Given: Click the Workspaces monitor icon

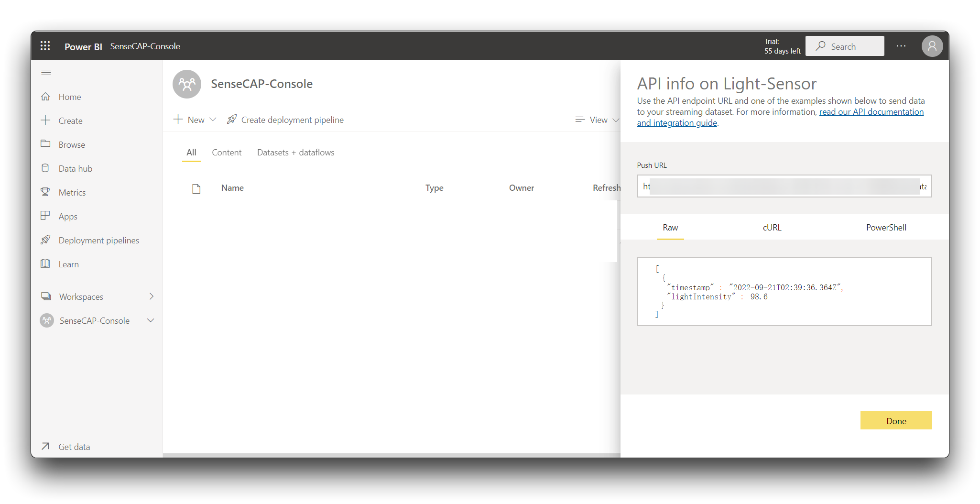Looking at the screenshot, I should tap(46, 296).
